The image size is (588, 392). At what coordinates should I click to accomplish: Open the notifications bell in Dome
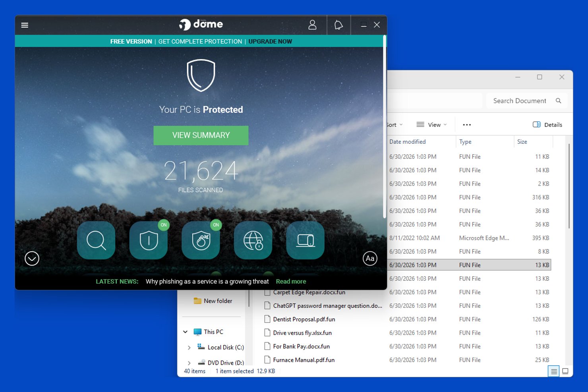point(338,25)
